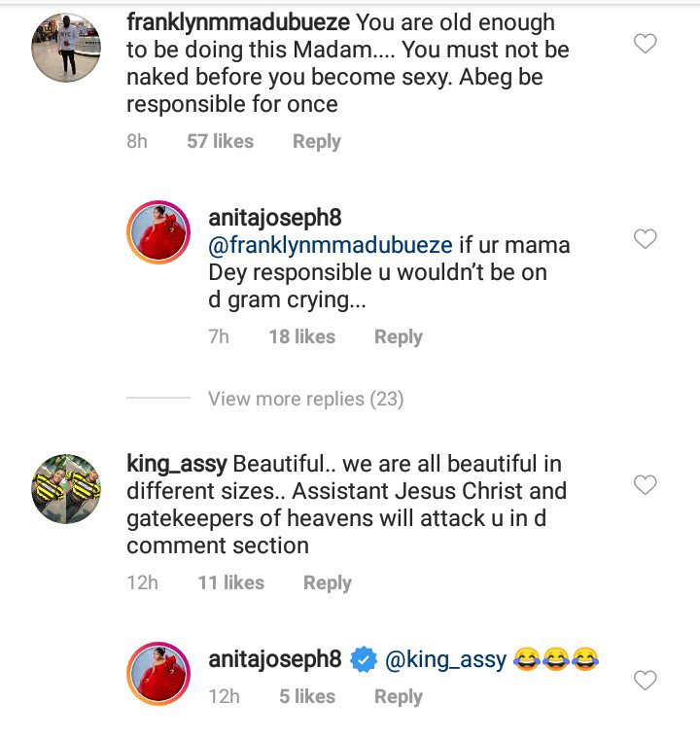Open franklynmmadubueze's profile picture
Image resolution: width=700 pixels, height=738 pixels.
(x=67, y=49)
